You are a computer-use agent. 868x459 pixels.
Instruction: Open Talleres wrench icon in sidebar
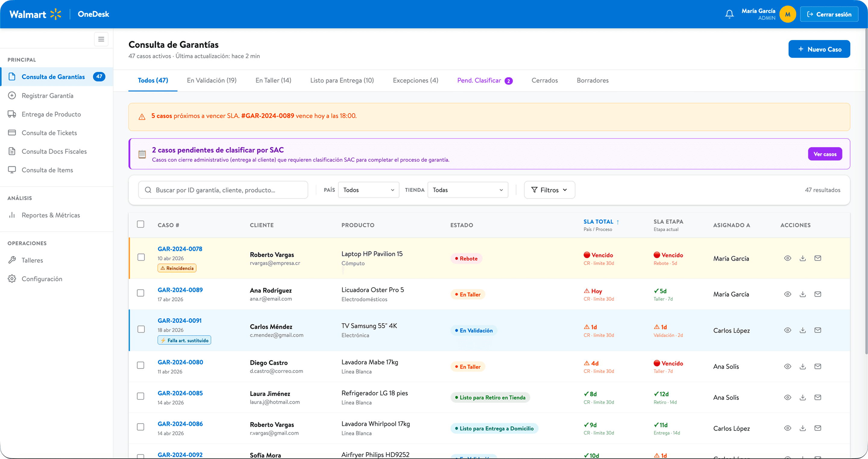point(12,260)
